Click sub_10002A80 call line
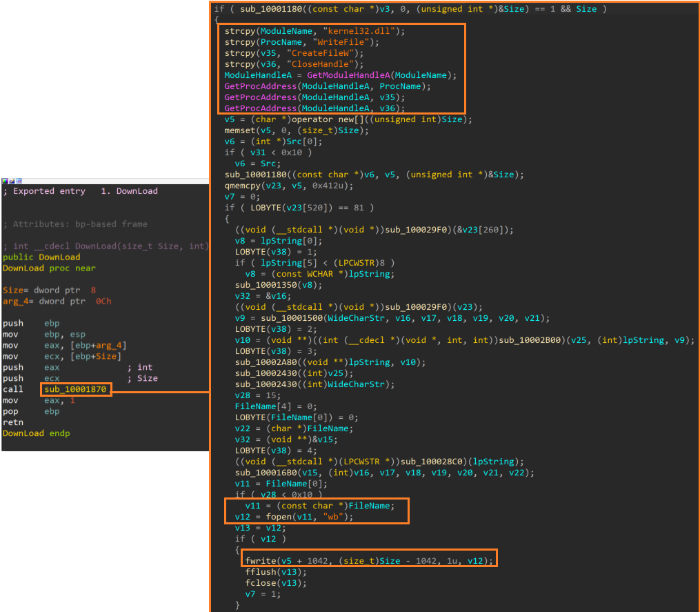This screenshot has width=700, height=612. 330,362
